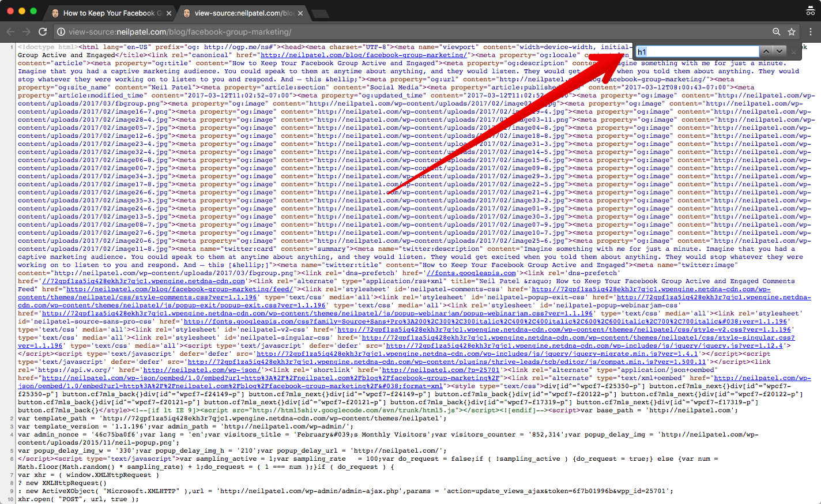The image size is (821, 504).
Task: Close the 'How to Keep Your Facebook' tab
Action: coord(169,13)
